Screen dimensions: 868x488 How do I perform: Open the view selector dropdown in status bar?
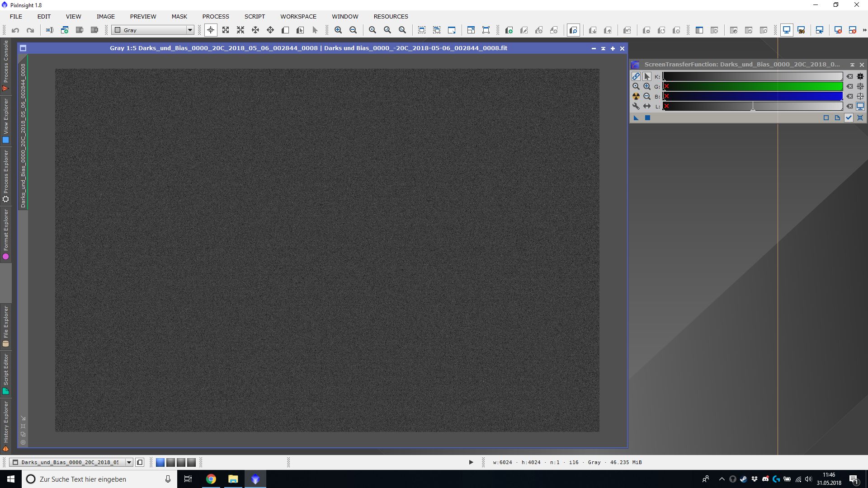(129, 462)
